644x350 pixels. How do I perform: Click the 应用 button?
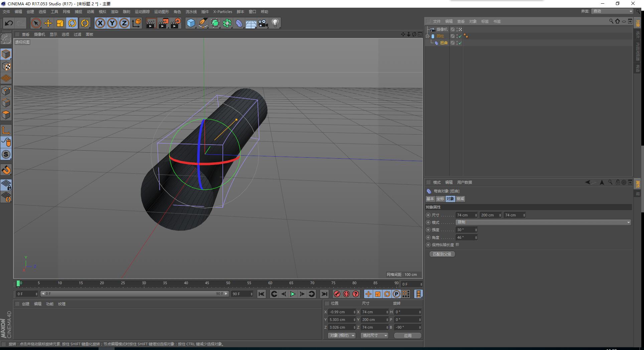pyautogui.click(x=408, y=335)
